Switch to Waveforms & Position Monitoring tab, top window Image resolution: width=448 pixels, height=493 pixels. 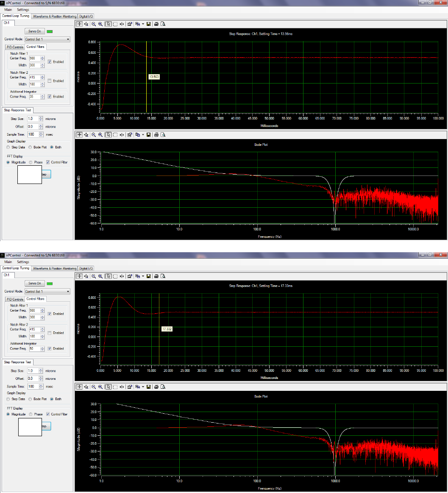(54, 17)
